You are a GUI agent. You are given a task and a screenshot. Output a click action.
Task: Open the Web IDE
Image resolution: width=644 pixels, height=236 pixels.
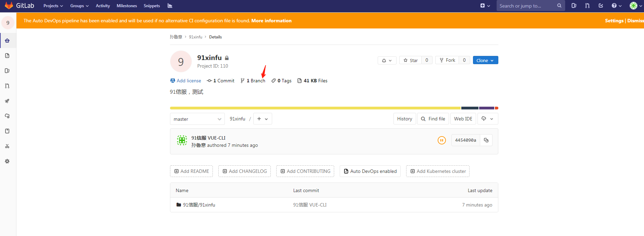coord(463,119)
